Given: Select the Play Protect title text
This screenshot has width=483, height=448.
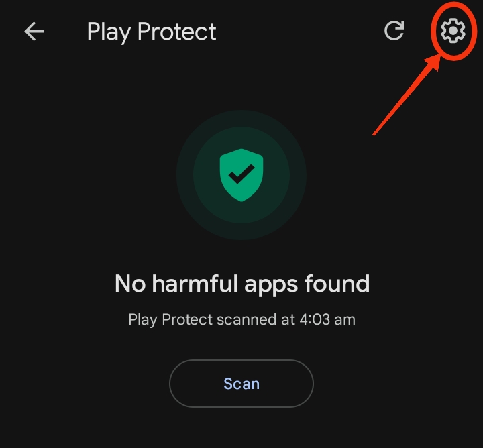Looking at the screenshot, I should click(152, 32).
